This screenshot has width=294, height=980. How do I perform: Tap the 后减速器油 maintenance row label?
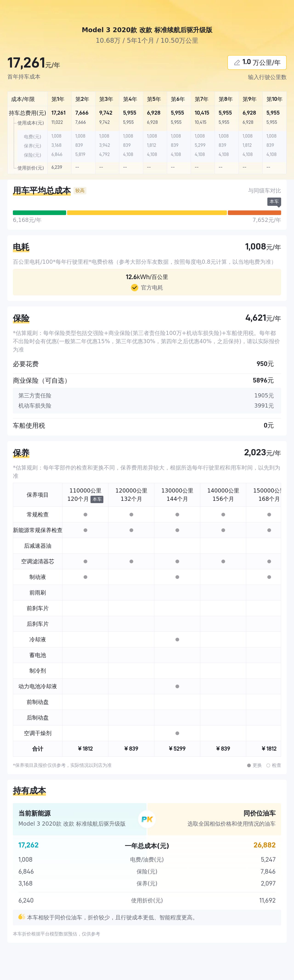pyautogui.click(x=38, y=546)
